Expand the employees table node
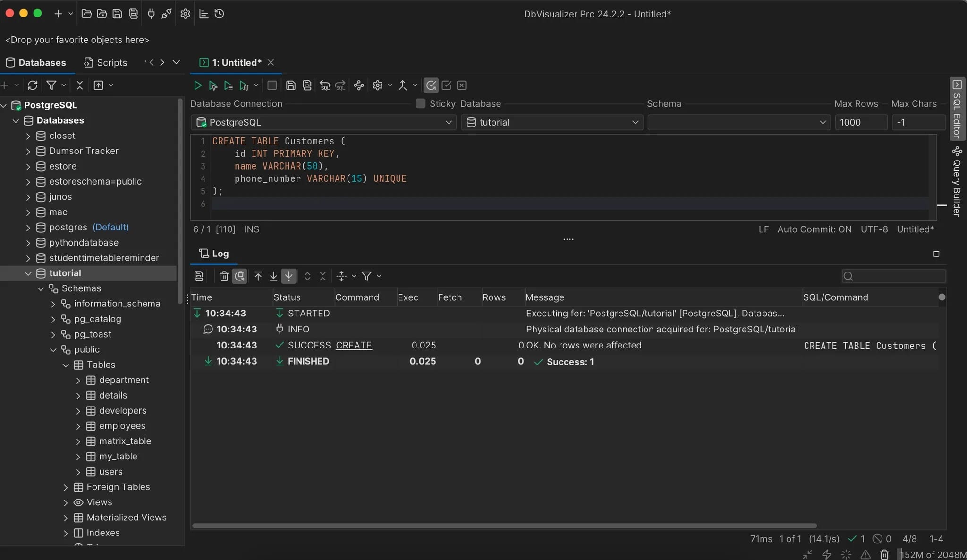The image size is (967, 560). (x=78, y=426)
